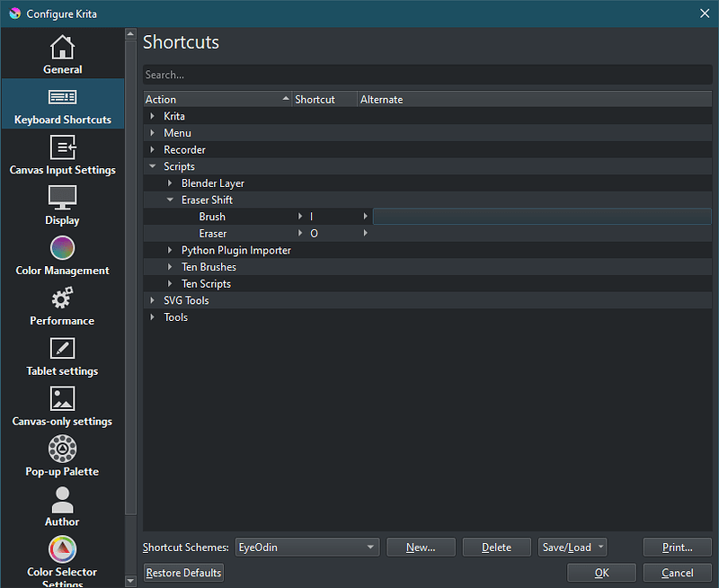The width and height of the screenshot is (719, 588).
Task: Select the Tablet settings pen icon
Action: (62, 348)
